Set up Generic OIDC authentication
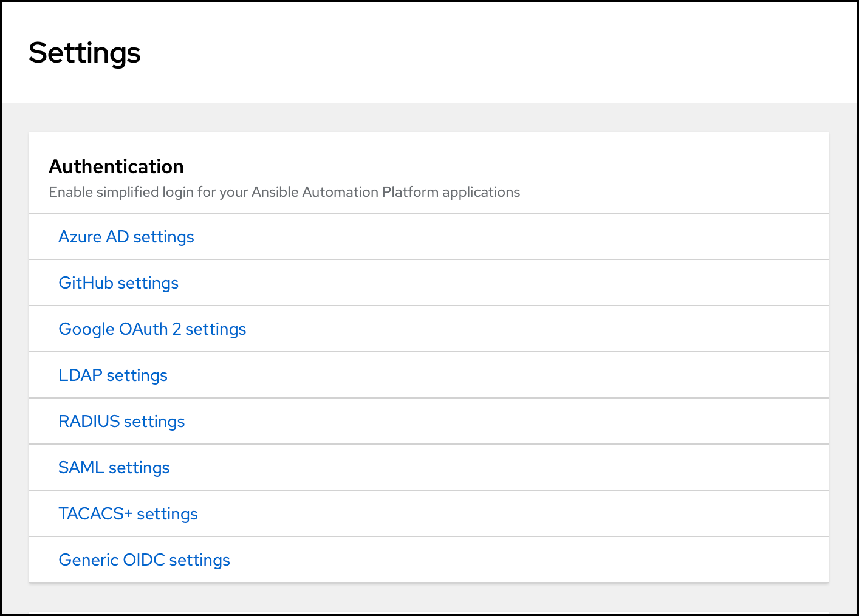This screenshot has height=616, width=859. 144,560
